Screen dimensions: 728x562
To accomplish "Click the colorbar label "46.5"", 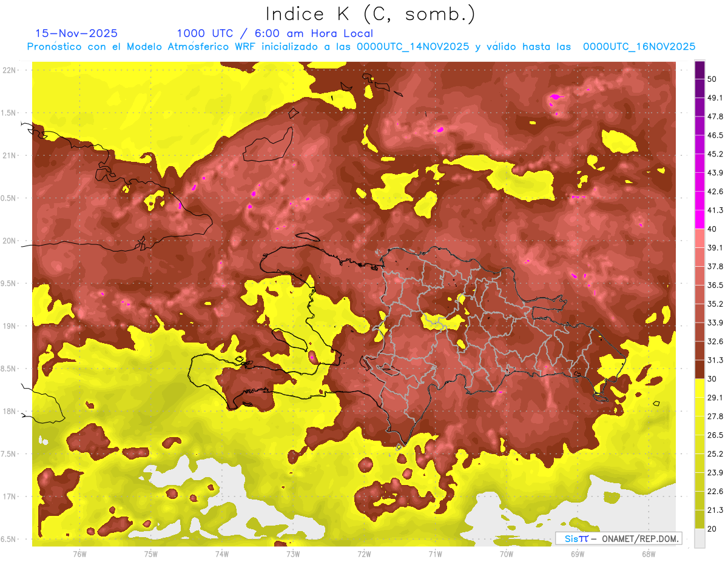I will pyautogui.click(x=715, y=135).
